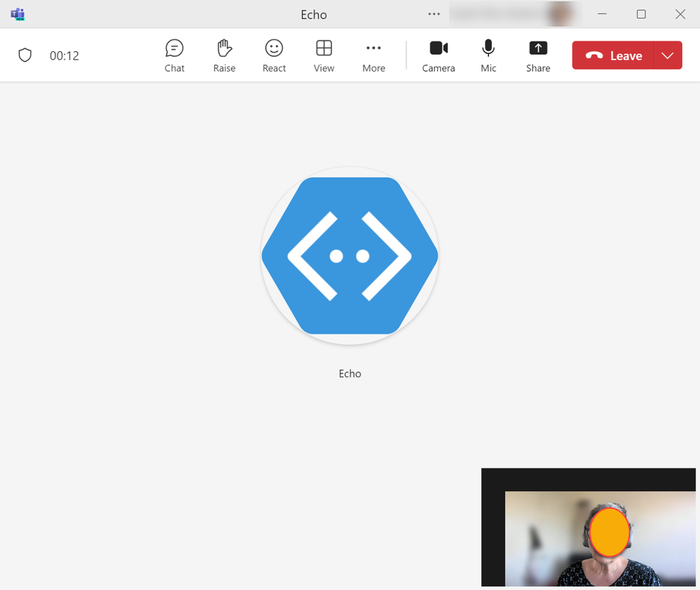This screenshot has width=700, height=590.
Task: Leave the call
Action: (613, 55)
